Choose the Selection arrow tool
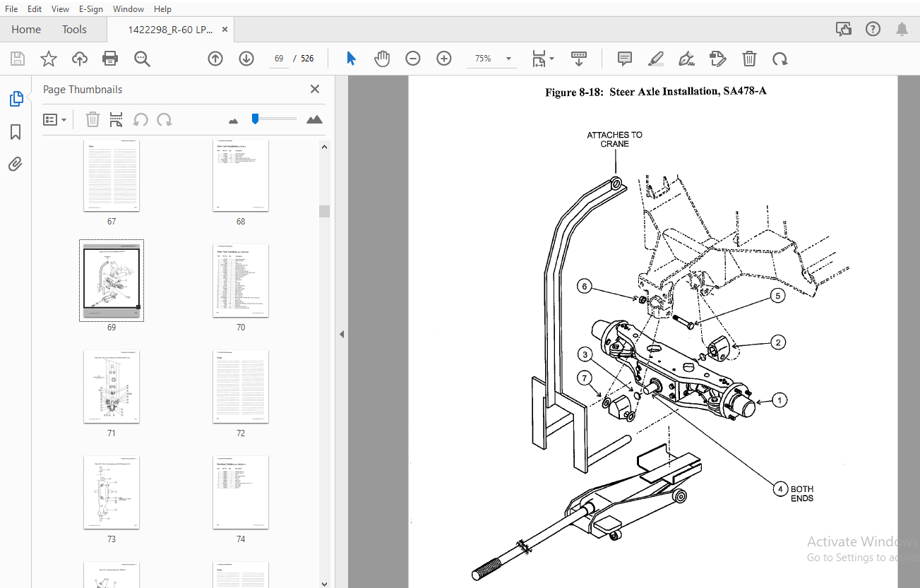 [351, 59]
